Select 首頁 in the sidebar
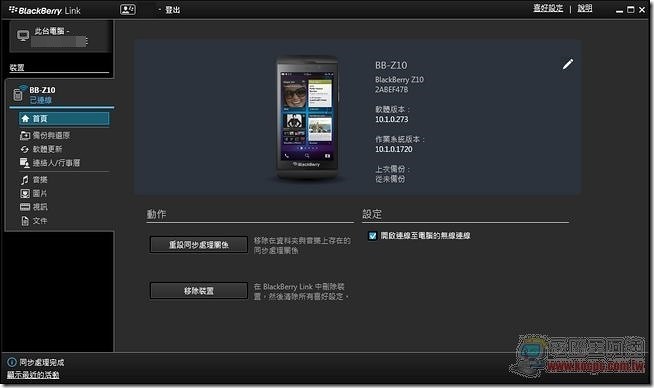Image resolution: width=654 pixels, height=388 pixels. coord(64,118)
